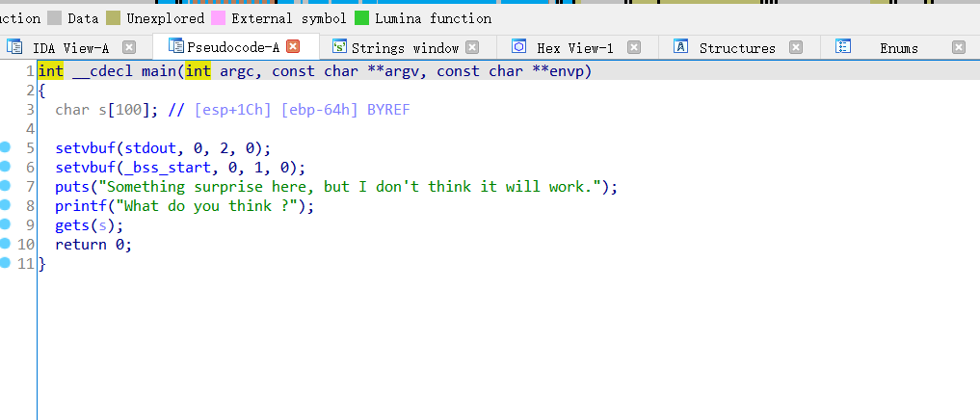Image resolution: width=980 pixels, height=420 pixels.
Task: Close the IDA View-A tab
Action: click(129, 47)
